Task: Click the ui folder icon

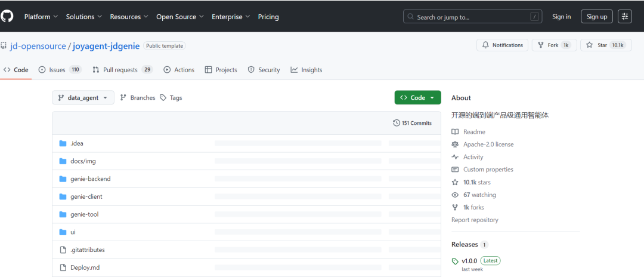Action: (63, 232)
